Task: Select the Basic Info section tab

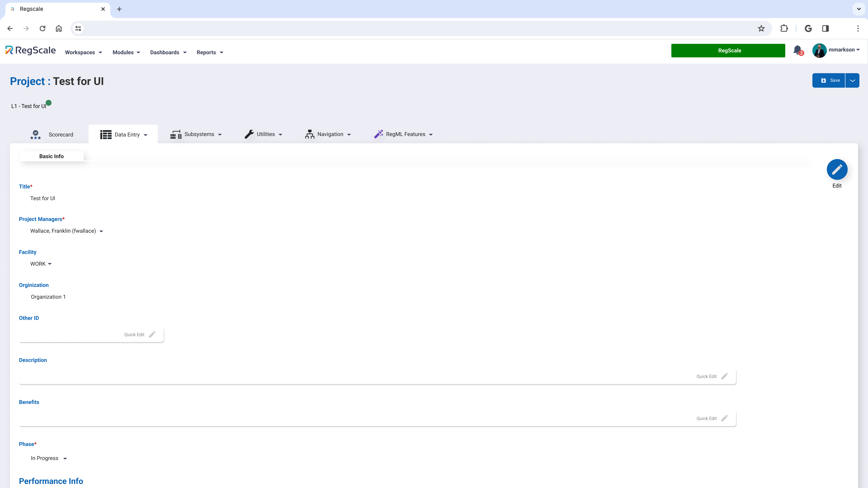Action: tap(52, 156)
